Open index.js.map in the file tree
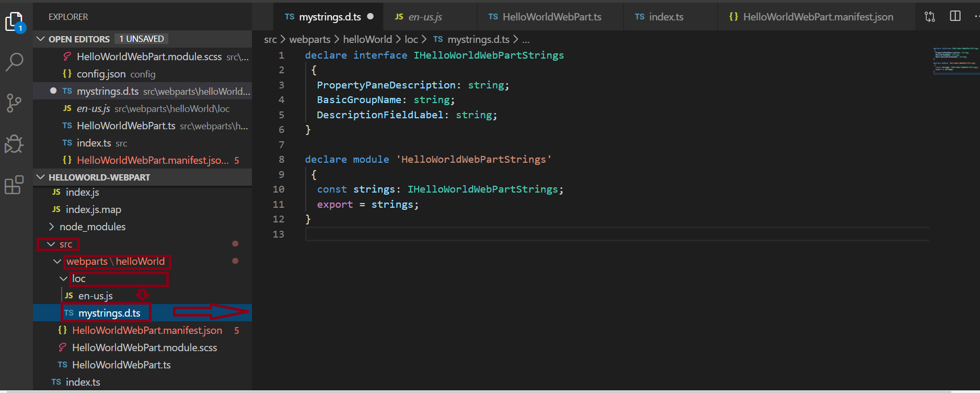Viewport: 980px width, 393px height. click(142, 209)
